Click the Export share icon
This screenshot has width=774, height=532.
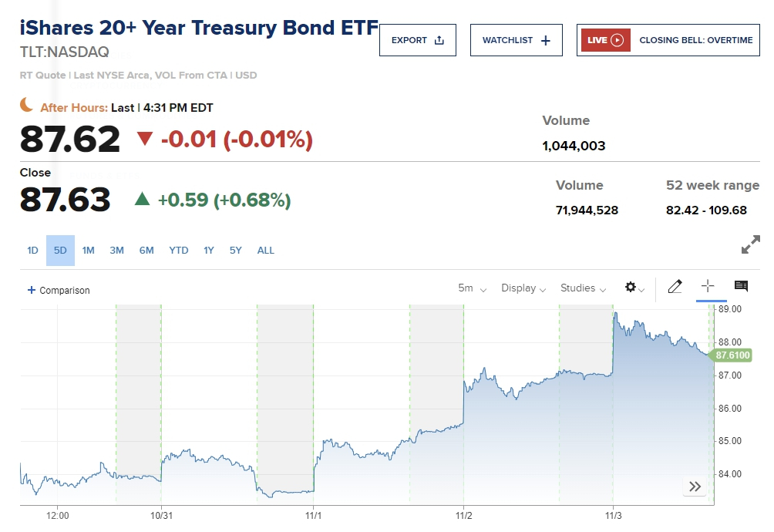[439, 40]
